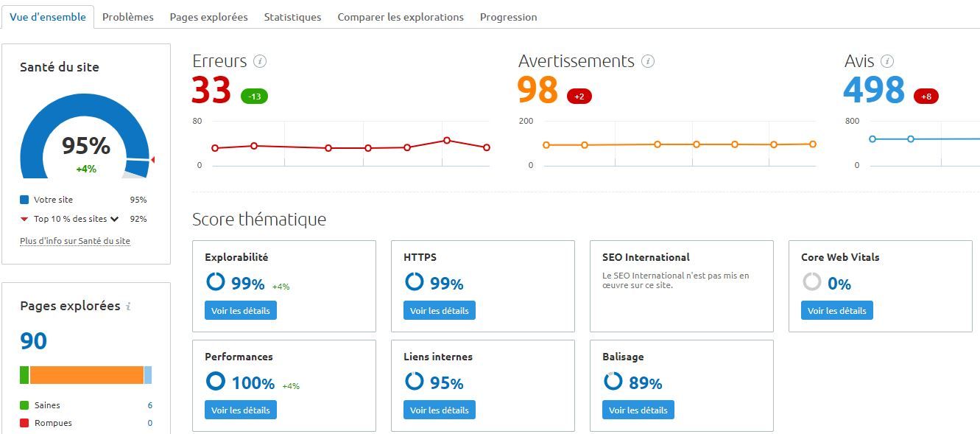Click the green -13 errors badge
980x434 pixels.
pos(254,97)
